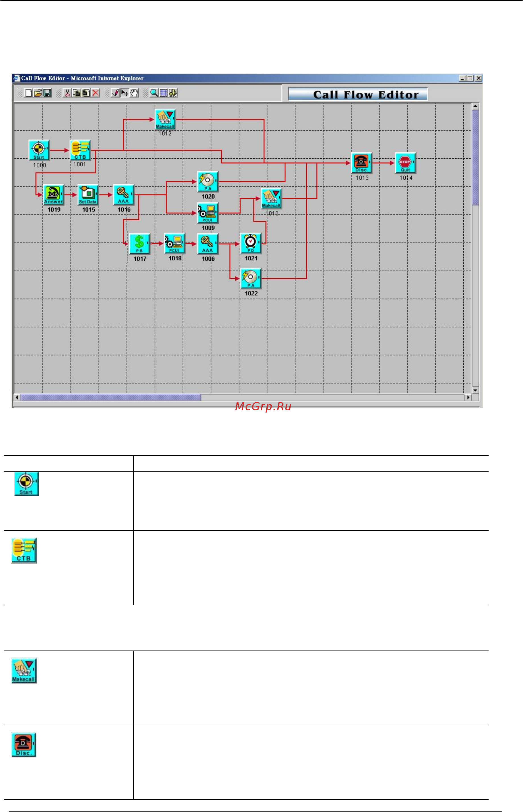Select the PA node 1022
Image resolution: width=523 pixels, height=812 pixels.
(251, 278)
